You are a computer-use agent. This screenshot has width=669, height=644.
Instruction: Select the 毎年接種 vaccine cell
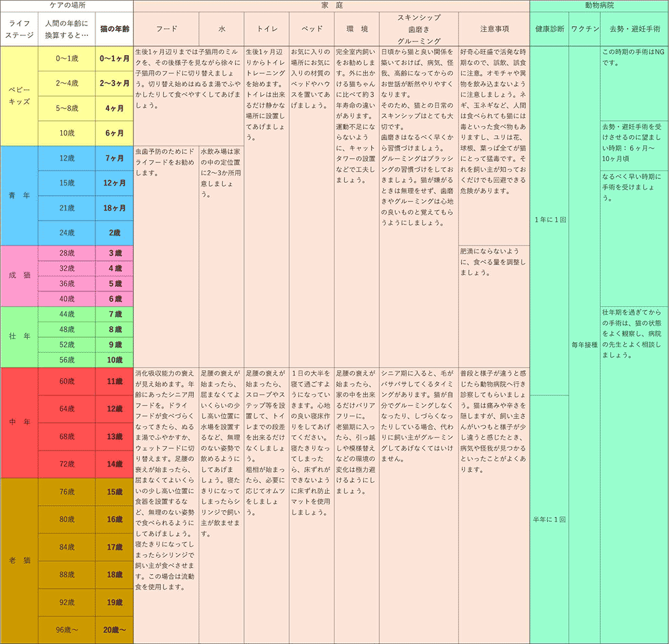pyautogui.click(x=585, y=344)
